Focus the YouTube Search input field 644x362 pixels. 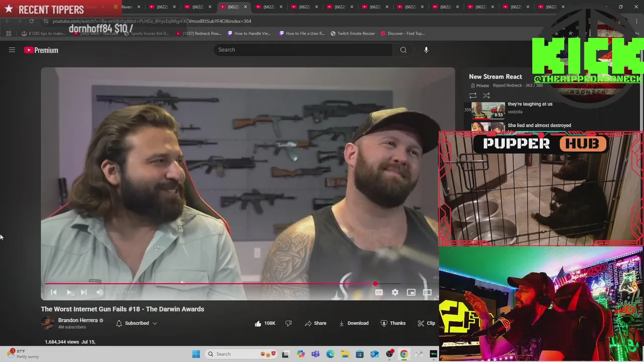pyautogui.click(x=303, y=50)
